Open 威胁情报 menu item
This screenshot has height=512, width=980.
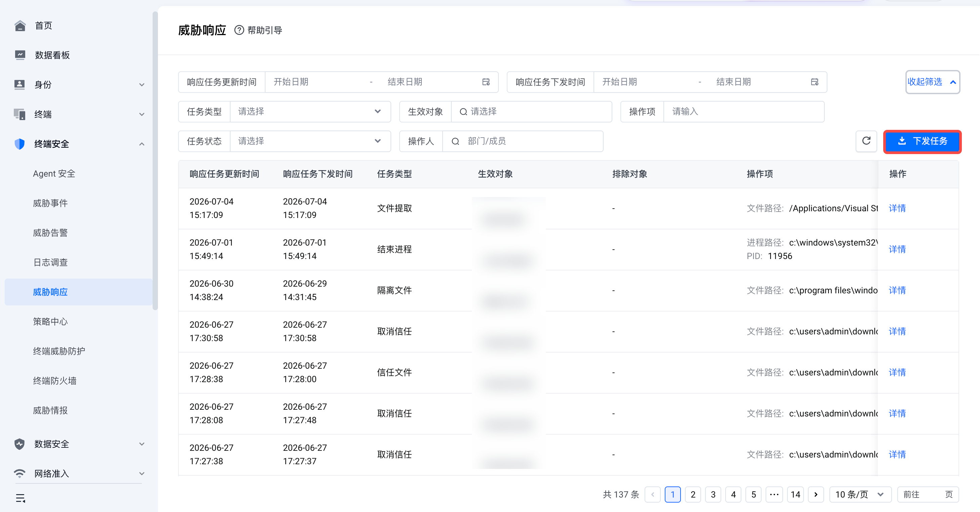point(50,410)
